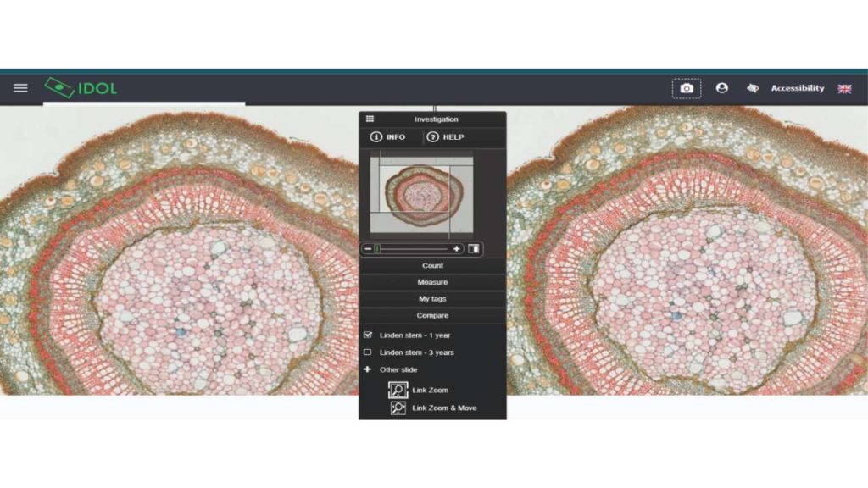Take a screenshot with the camera icon
The width and height of the screenshot is (868, 488).
[x=687, y=88]
